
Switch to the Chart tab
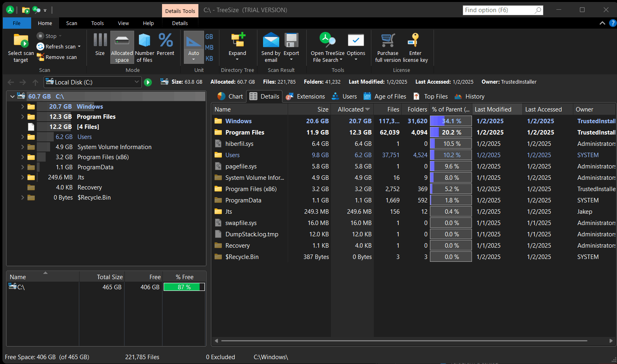pos(230,96)
